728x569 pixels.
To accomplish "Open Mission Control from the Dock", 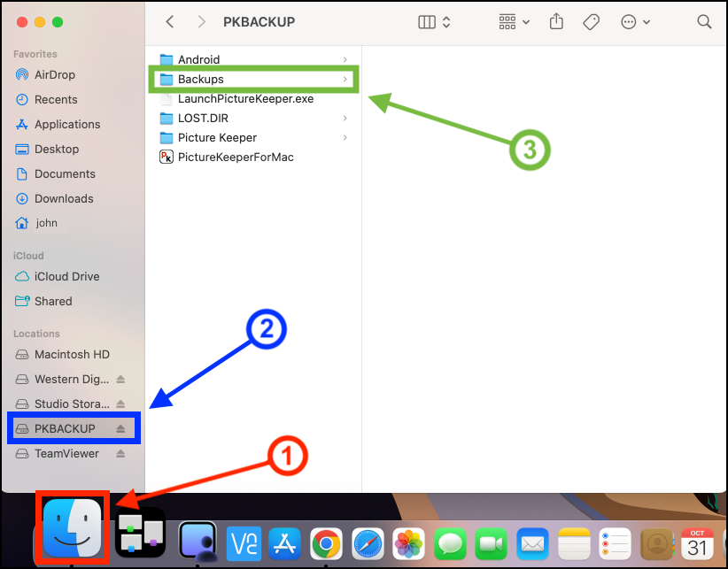I will pyautogui.click(x=140, y=532).
